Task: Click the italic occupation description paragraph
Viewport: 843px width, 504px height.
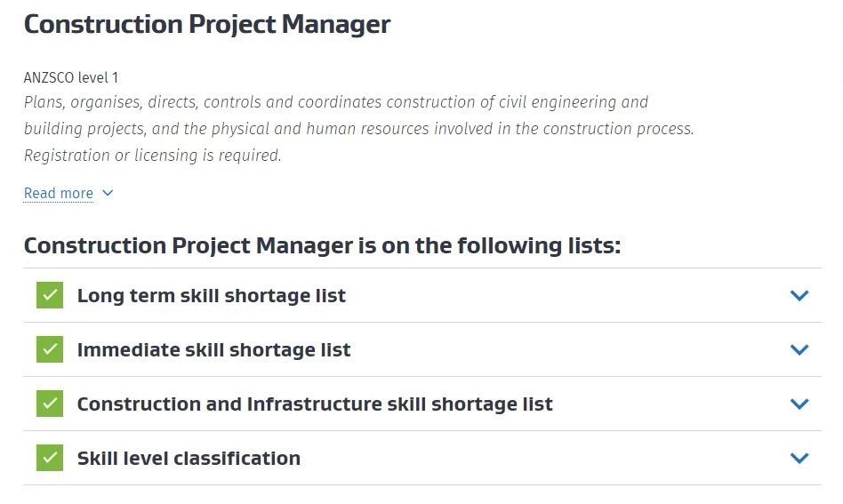Action: (x=358, y=128)
